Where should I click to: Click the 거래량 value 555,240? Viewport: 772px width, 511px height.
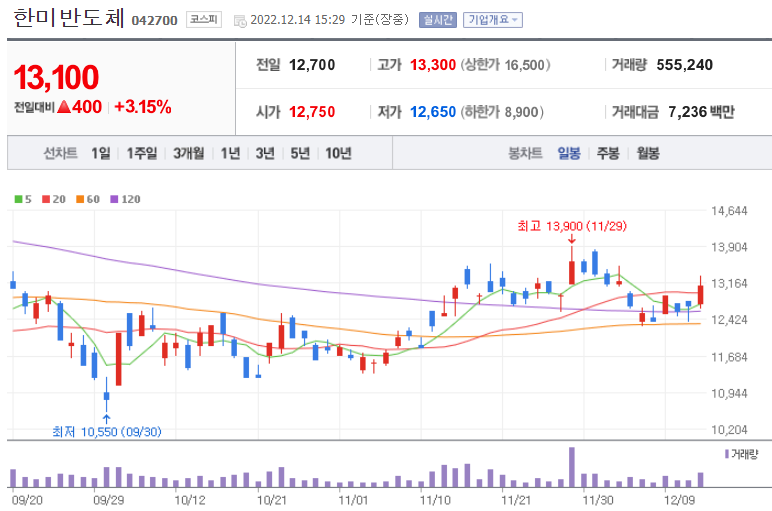684,65
